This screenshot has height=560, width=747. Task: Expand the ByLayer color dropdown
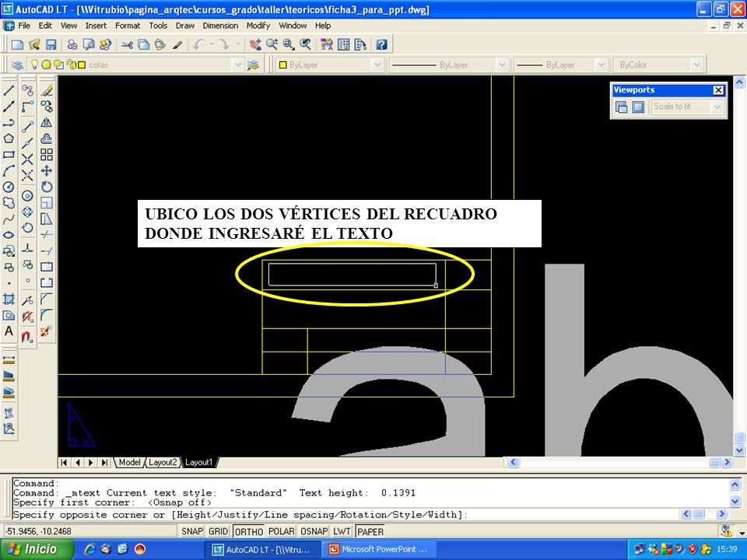(x=377, y=65)
